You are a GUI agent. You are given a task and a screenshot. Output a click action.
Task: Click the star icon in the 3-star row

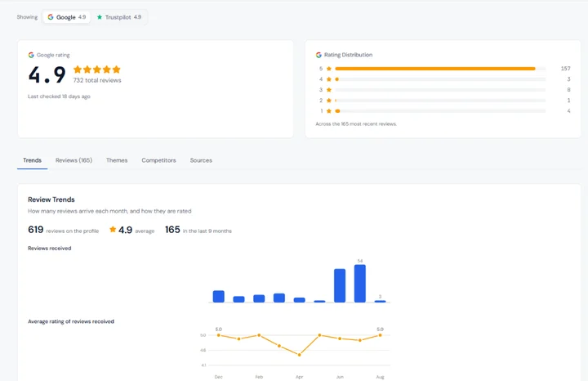(x=329, y=90)
